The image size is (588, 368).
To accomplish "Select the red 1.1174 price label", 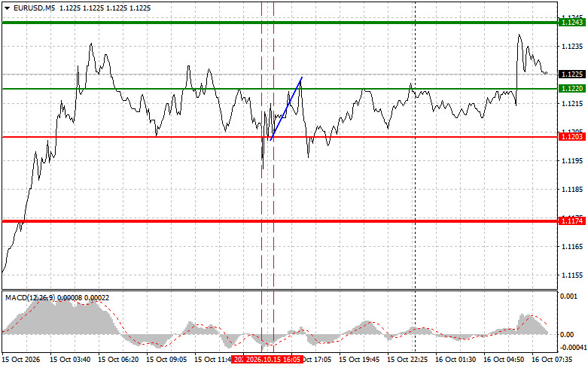I will pyautogui.click(x=572, y=221).
